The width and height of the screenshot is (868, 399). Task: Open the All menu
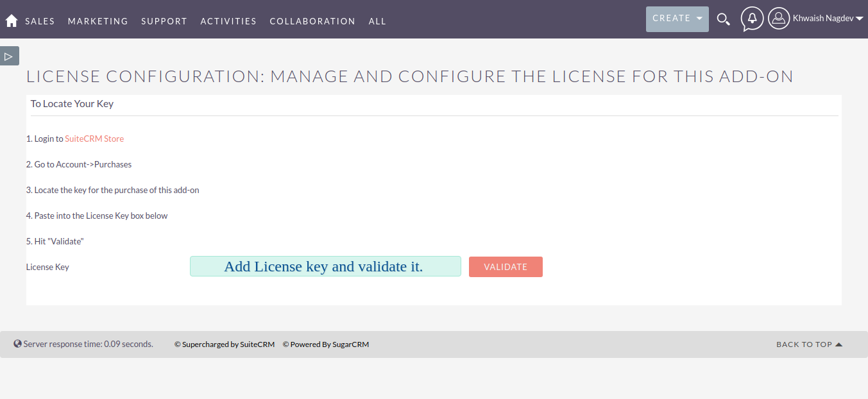[x=377, y=21]
